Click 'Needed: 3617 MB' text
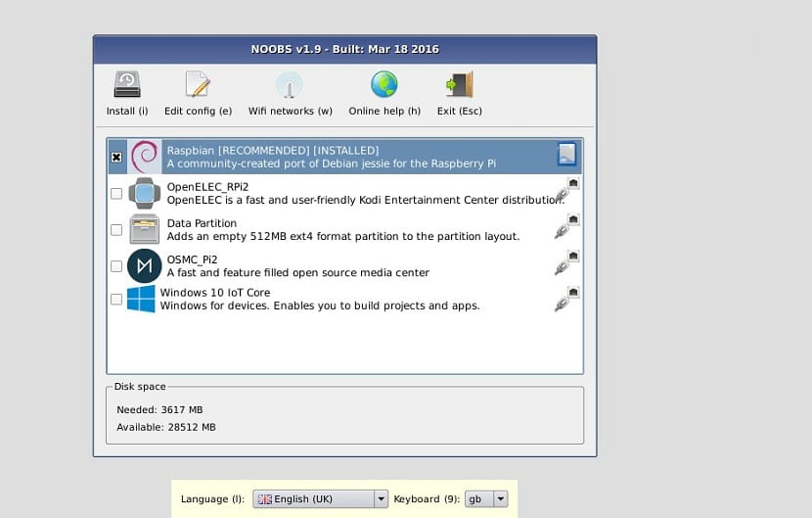 (x=159, y=409)
